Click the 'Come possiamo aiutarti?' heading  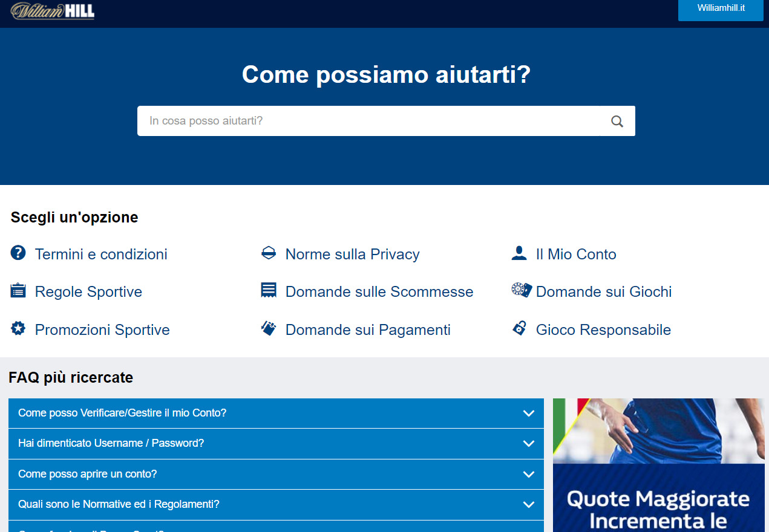click(x=386, y=74)
